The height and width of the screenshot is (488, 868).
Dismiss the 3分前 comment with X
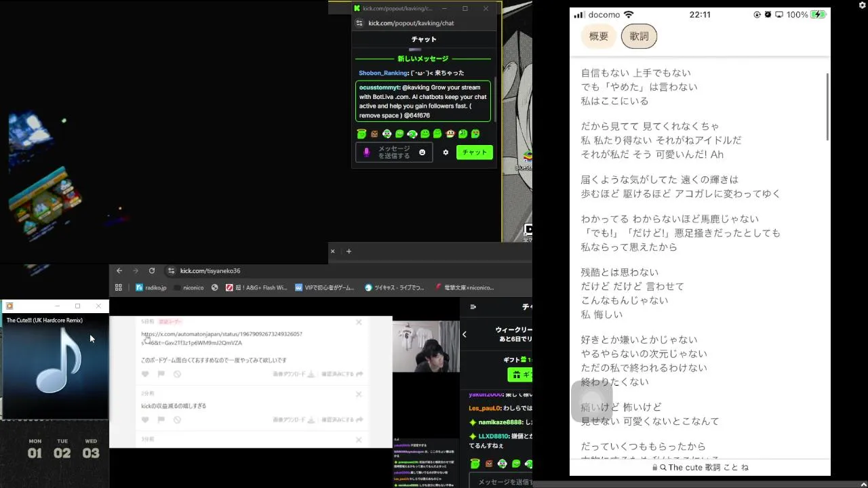tap(359, 440)
